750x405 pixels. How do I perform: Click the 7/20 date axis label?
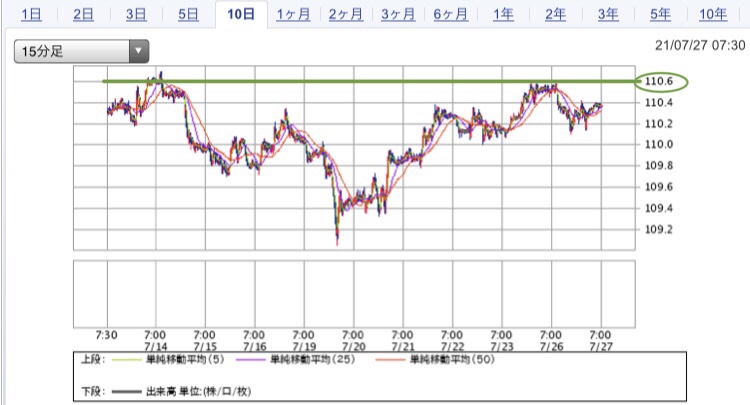pyautogui.click(x=353, y=347)
